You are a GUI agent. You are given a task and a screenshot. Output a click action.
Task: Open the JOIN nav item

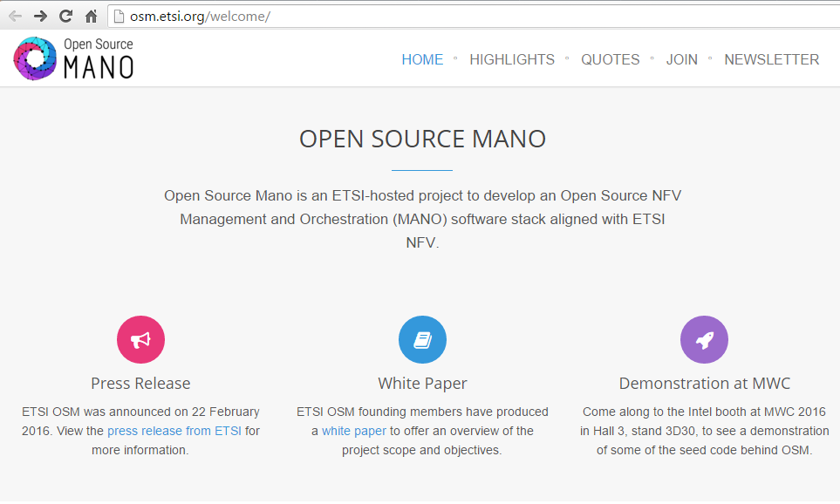click(681, 59)
